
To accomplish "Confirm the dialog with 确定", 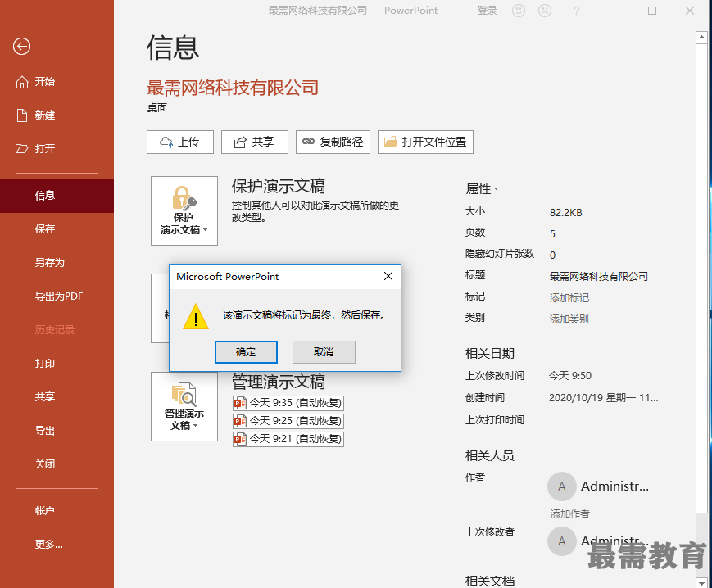I will [x=246, y=352].
